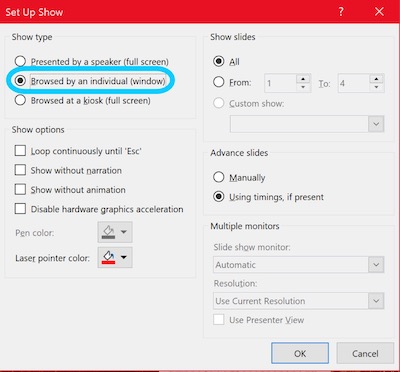Increase the From slide number

303,79
